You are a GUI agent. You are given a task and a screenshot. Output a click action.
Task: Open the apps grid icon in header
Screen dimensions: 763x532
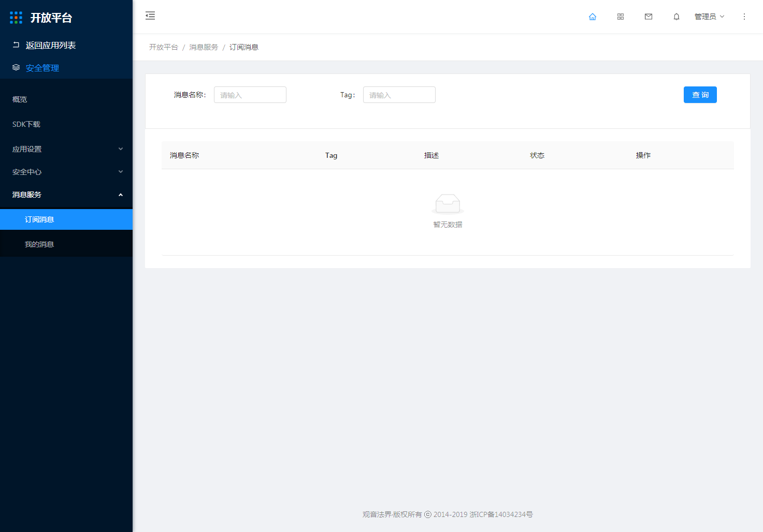pyautogui.click(x=621, y=17)
